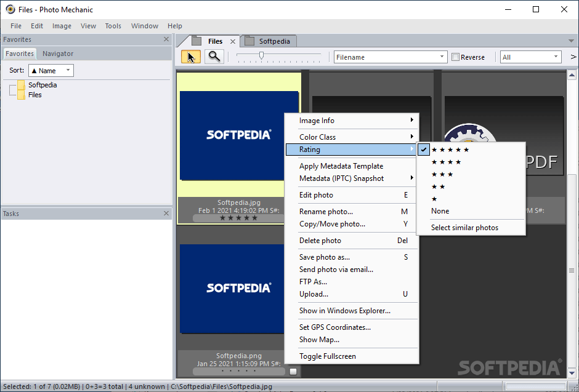579x392 pixels.
Task: Toggle the Reverse sort checkbox
Action: coord(456,57)
